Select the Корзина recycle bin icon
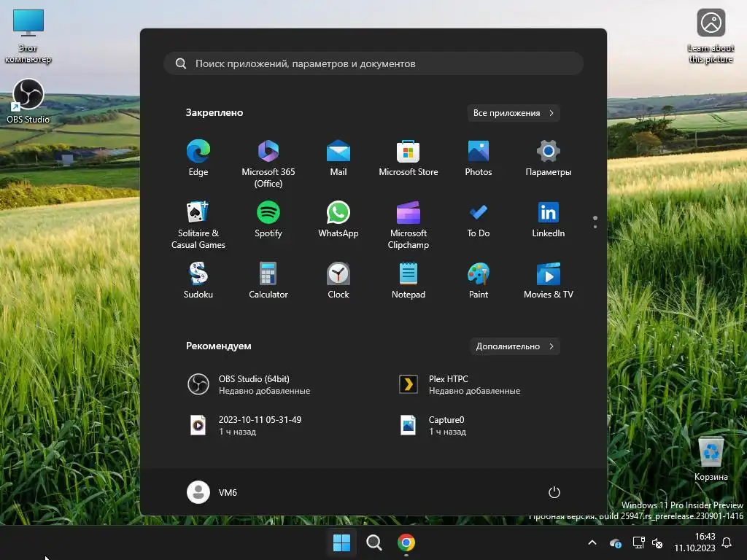The height and width of the screenshot is (560, 747). 711,459
